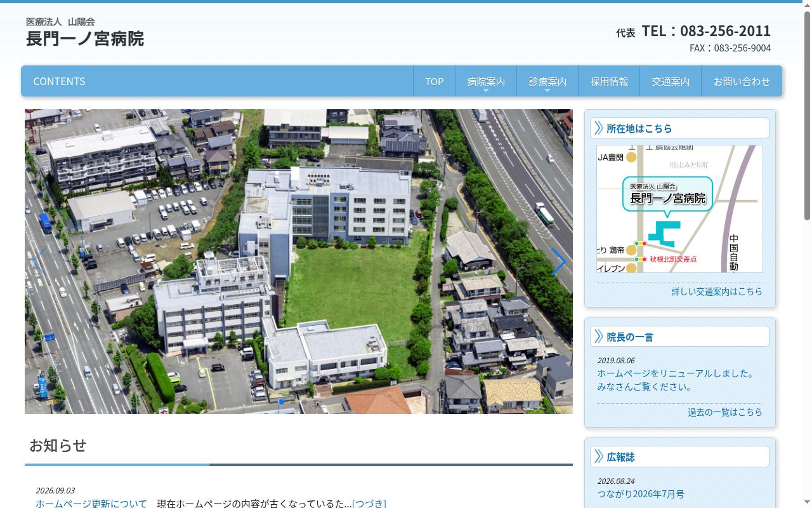
Task: Open the TOP menu item
Action: (x=434, y=81)
